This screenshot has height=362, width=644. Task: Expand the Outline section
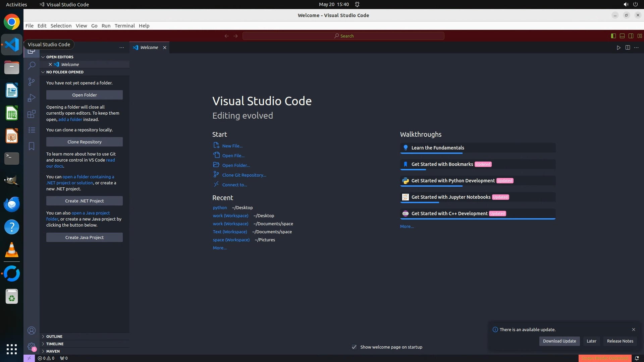click(54, 337)
